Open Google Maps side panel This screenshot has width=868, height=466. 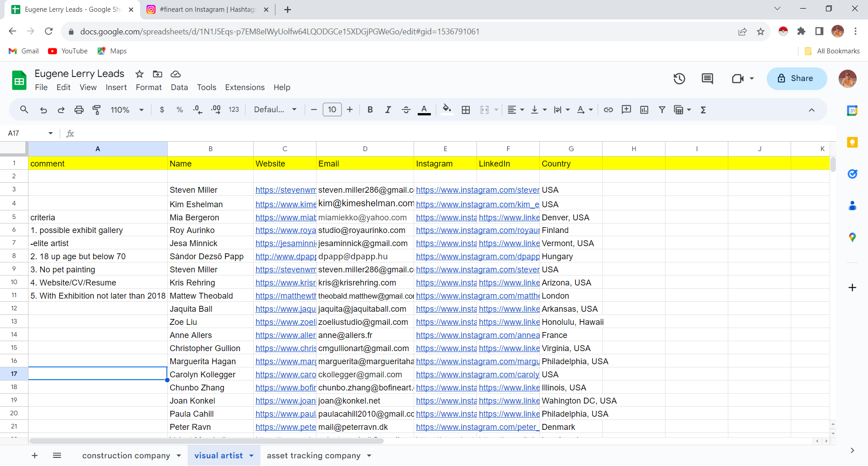[x=852, y=237]
